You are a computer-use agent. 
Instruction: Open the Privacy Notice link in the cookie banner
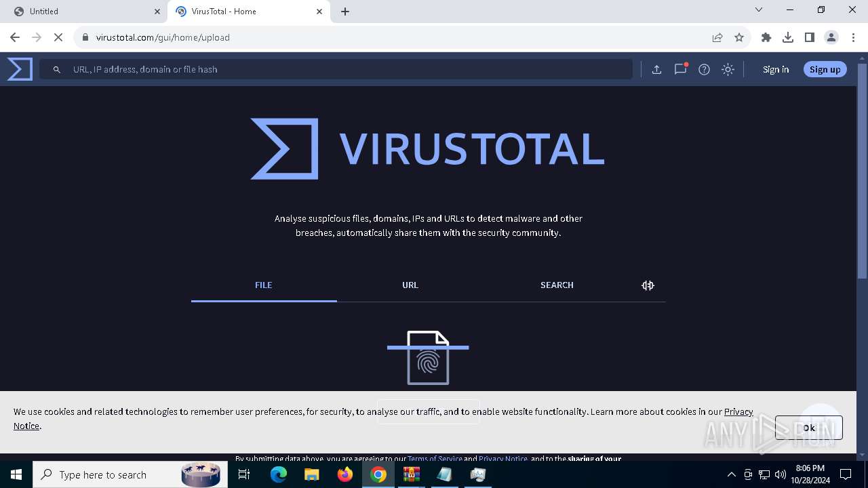pos(738,411)
